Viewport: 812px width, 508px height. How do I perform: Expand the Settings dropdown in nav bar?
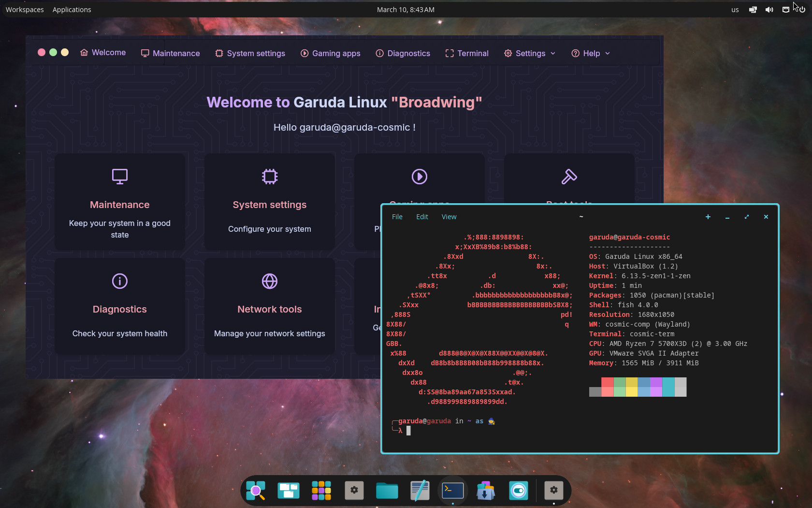pos(530,53)
